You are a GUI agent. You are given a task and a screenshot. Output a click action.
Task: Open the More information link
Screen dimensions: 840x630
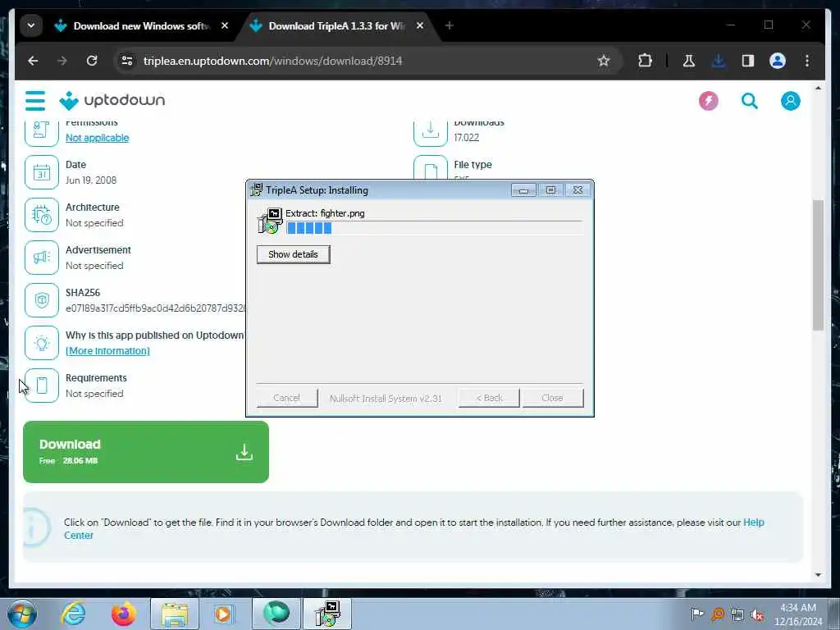pos(107,351)
